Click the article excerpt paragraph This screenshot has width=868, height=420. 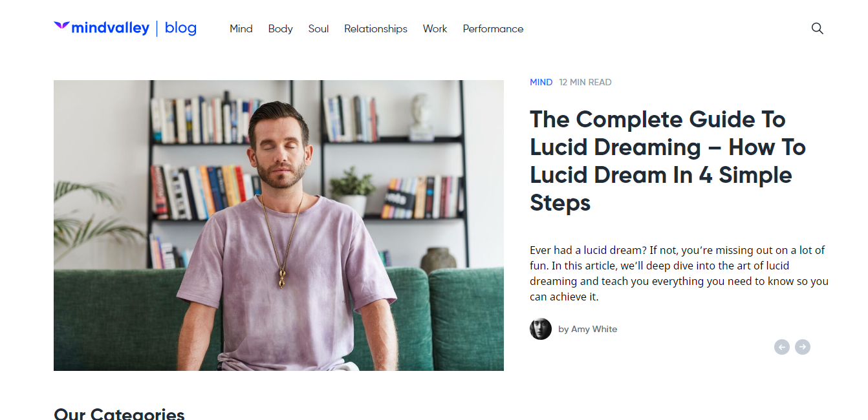679,273
